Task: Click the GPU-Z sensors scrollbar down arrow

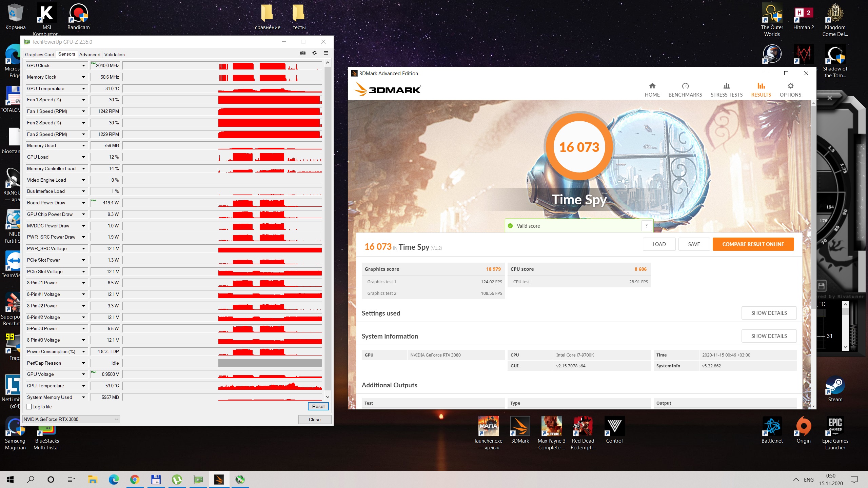Action: pos(328,396)
